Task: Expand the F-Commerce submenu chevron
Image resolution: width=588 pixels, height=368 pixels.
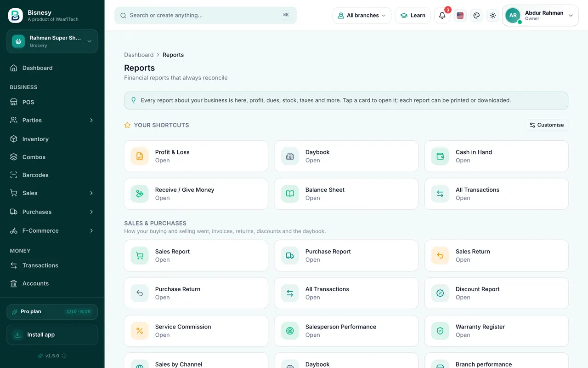Action: [x=91, y=231]
